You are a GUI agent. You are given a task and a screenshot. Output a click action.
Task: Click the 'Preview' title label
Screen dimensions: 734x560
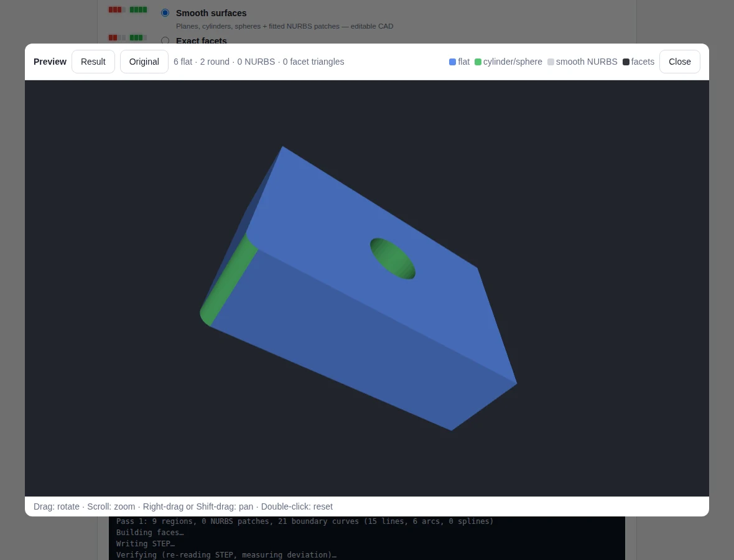click(x=50, y=62)
